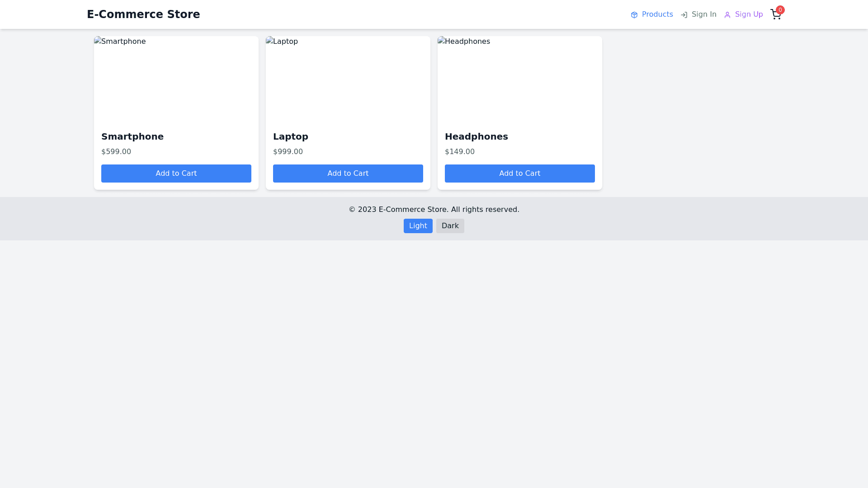Click the broken Headphones image icon
Image resolution: width=868 pixels, height=488 pixels.
coord(441,41)
